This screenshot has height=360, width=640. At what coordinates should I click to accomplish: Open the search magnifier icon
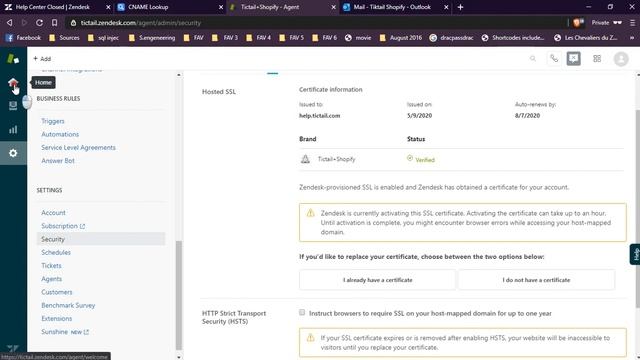[533, 59]
